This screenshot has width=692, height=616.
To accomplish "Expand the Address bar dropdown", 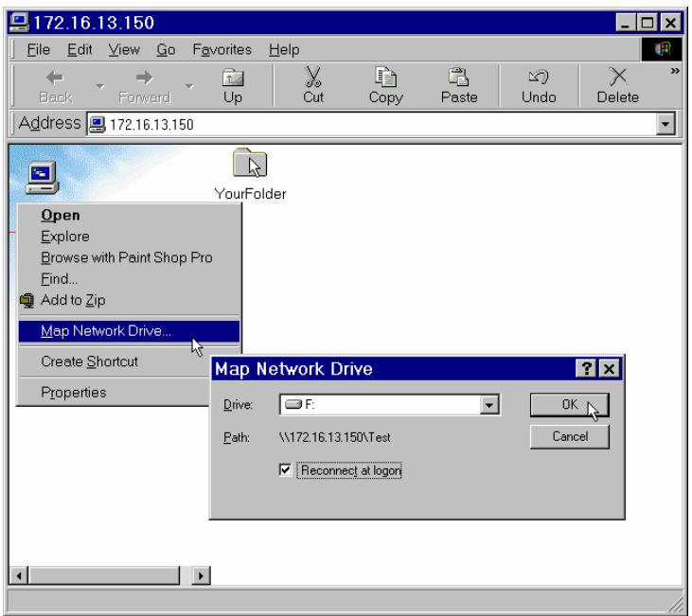I will coord(665,124).
